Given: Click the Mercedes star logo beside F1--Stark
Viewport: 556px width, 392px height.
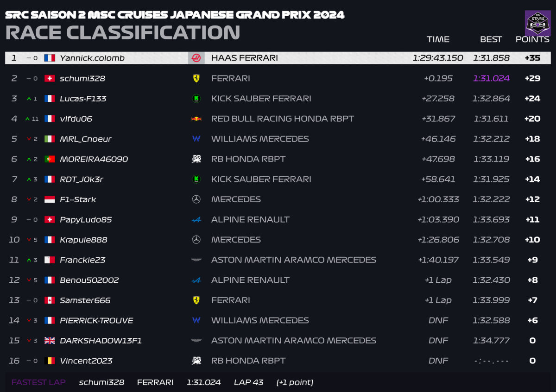Looking at the screenshot, I should [x=196, y=199].
